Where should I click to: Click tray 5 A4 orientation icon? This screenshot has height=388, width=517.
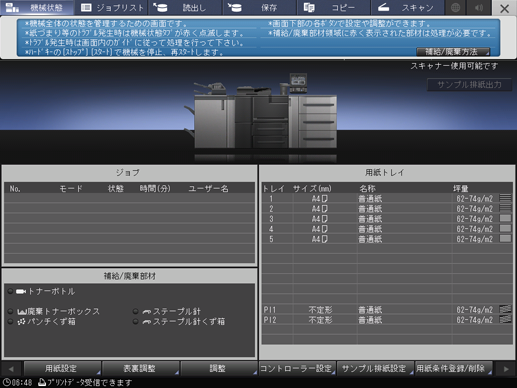324,239
